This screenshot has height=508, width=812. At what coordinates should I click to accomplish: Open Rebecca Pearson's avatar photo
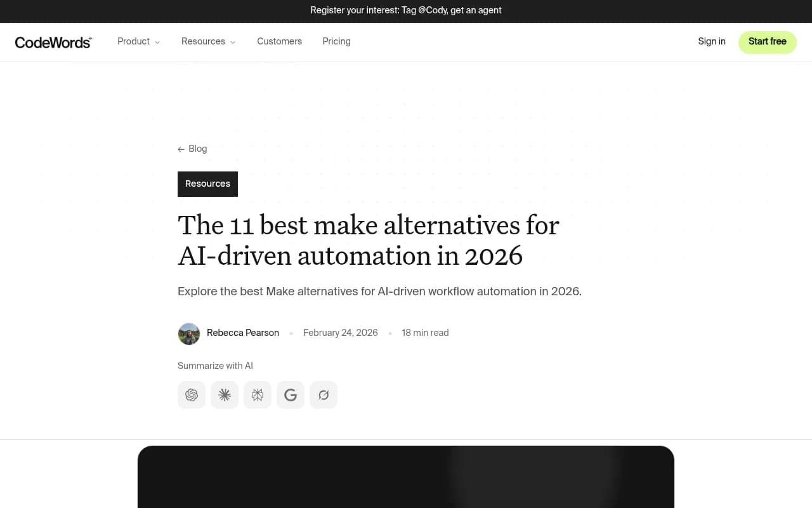coord(189,333)
